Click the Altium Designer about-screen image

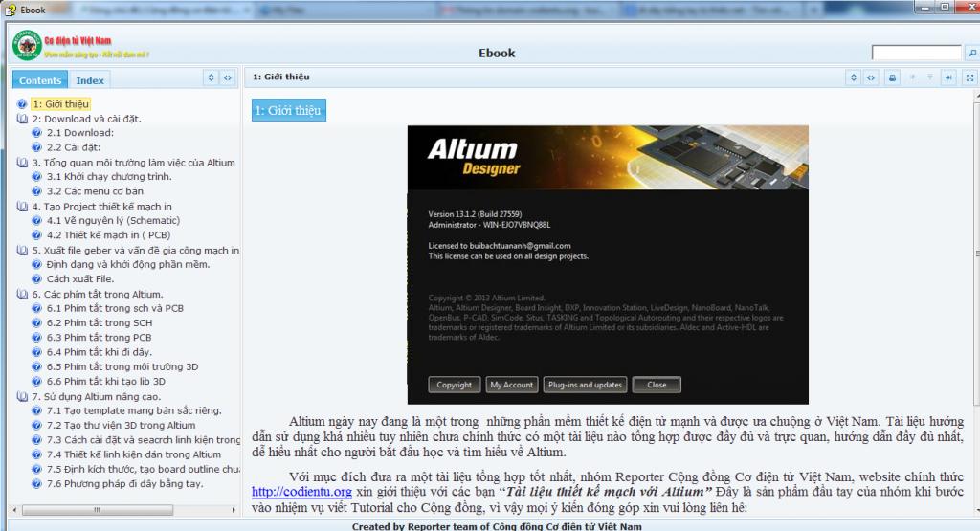click(x=608, y=265)
